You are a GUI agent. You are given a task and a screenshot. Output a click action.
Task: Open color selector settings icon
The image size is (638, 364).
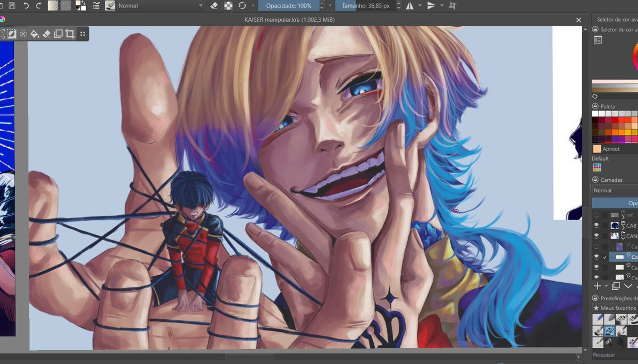pyautogui.click(x=598, y=40)
